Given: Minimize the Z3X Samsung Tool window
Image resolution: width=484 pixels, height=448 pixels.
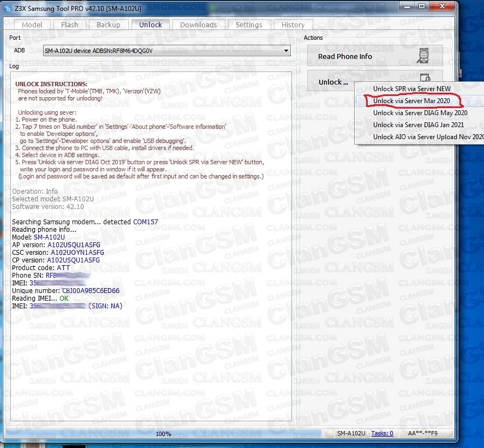Looking at the screenshot, I should click(407, 7).
